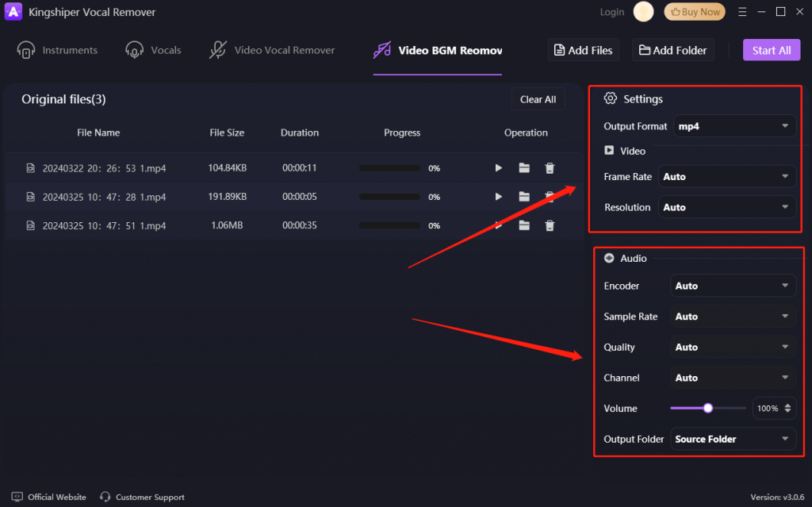Open the audio Encoder dropdown
This screenshot has width=812, height=507.
pos(734,286)
